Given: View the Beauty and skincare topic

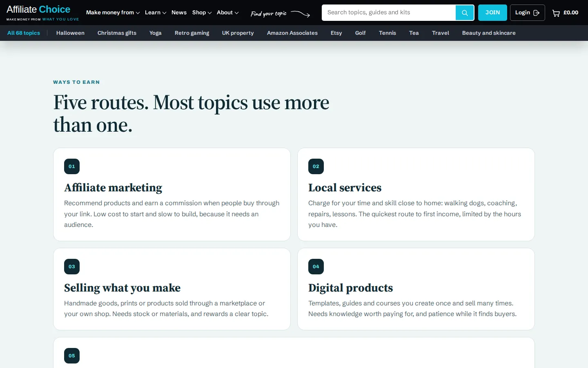Looking at the screenshot, I should [489, 33].
